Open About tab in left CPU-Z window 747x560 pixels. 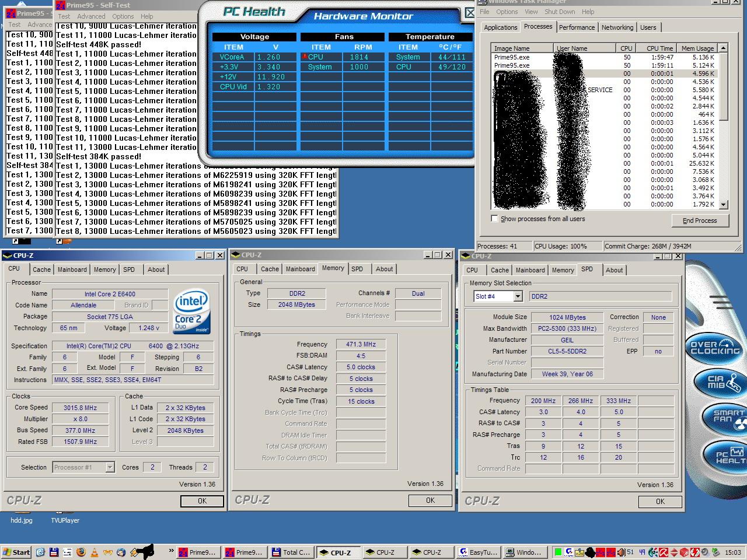click(156, 269)
